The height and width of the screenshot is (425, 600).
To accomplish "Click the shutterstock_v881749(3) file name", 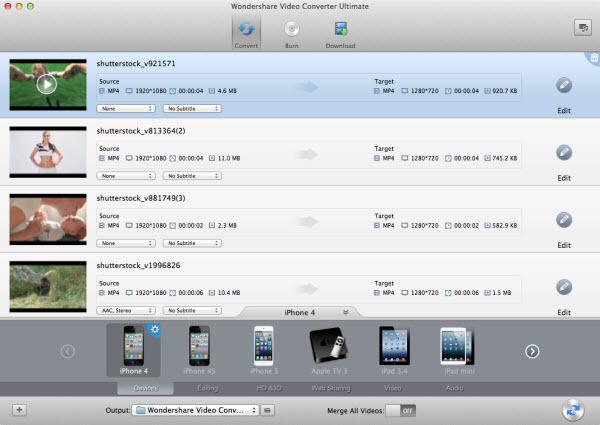I will [x=141, y=198].
